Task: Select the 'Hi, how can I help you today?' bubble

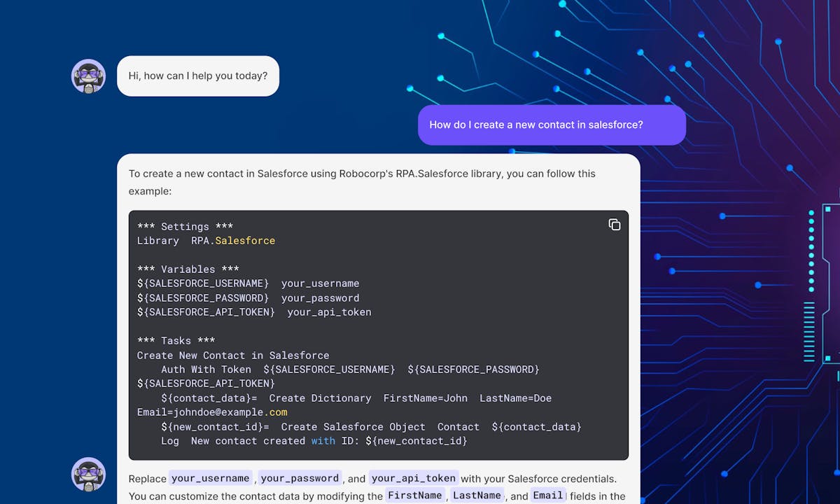Action: point(198,76)
